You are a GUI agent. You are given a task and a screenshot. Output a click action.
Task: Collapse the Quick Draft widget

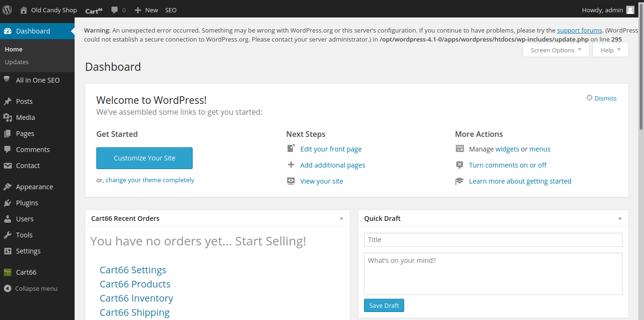coord(620,219)
